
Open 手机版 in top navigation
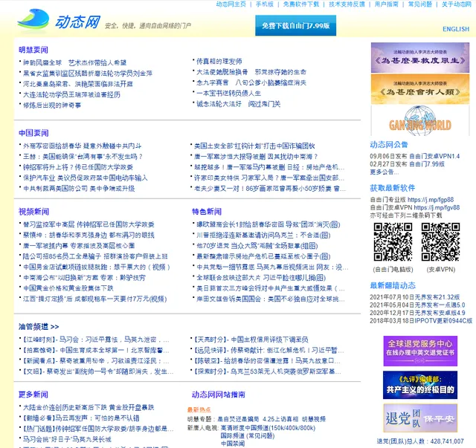[x=265, y=4]
